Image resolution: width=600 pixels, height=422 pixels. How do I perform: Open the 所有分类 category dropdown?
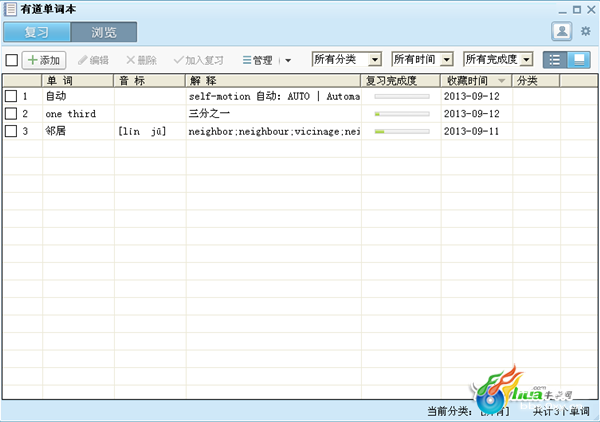(347, 59)
